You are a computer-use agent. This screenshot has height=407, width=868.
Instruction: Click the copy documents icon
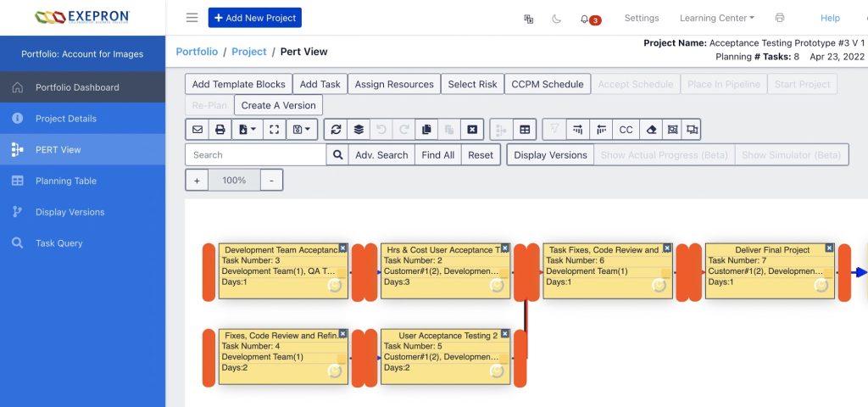click(426, 130)
